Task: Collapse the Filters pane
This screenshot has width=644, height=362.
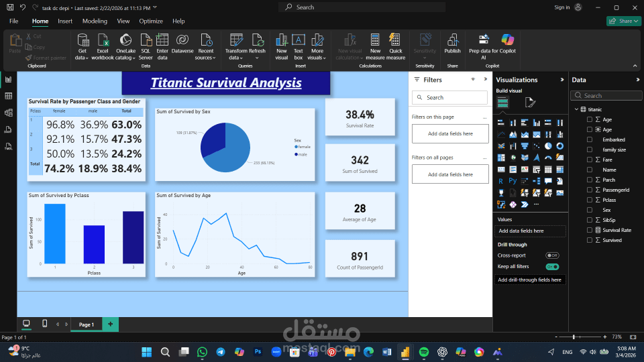Action: point(486,79)
